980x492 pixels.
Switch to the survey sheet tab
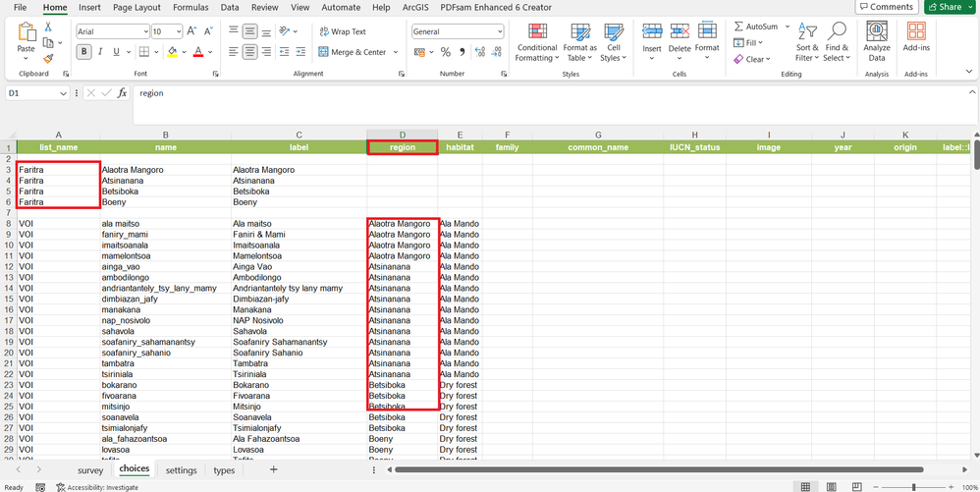(90, 470)
